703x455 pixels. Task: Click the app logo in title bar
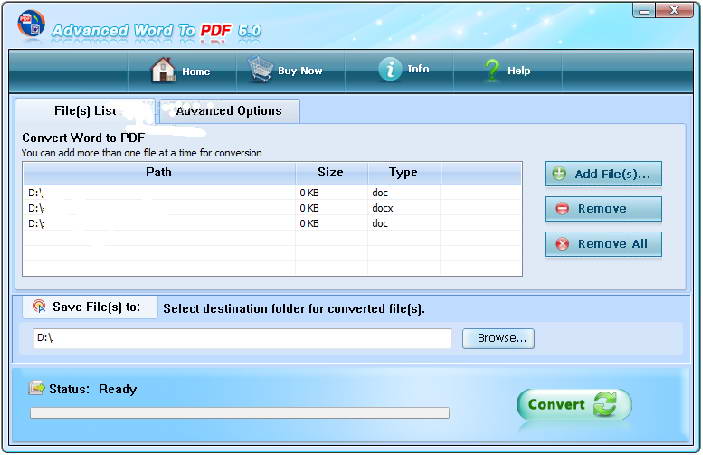pos(30,23)
